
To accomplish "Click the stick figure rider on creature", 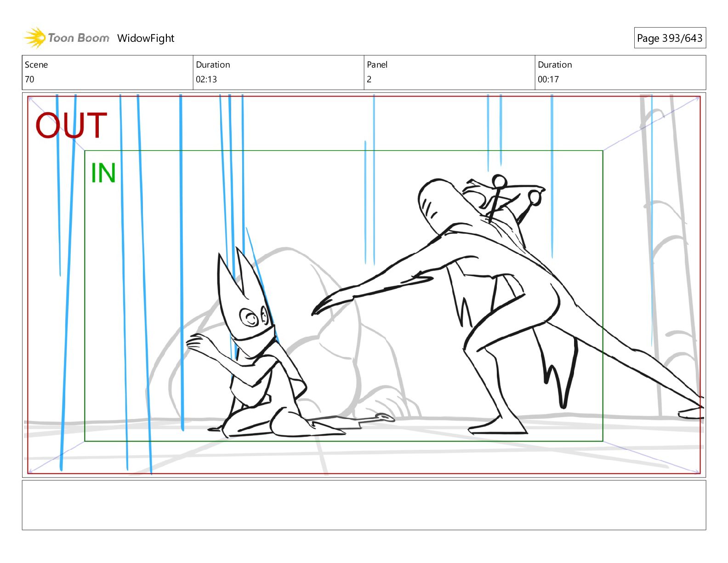I will (x=497, y=195).
